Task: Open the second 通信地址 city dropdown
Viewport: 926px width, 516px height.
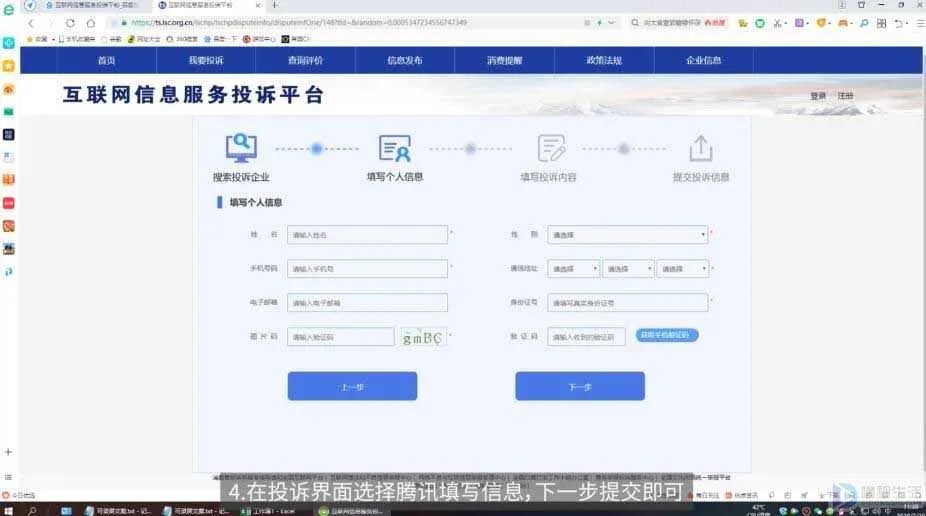Action: (628, 269)
